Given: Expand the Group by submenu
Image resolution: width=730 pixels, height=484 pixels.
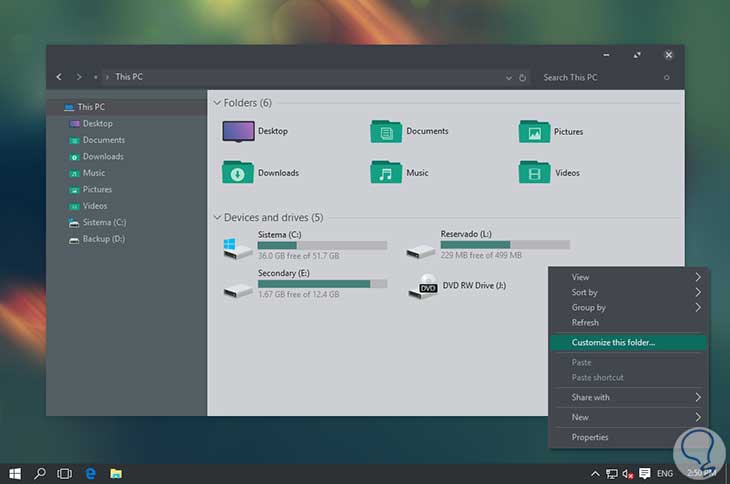Looking at the screenshot, I should click(628, 308).
